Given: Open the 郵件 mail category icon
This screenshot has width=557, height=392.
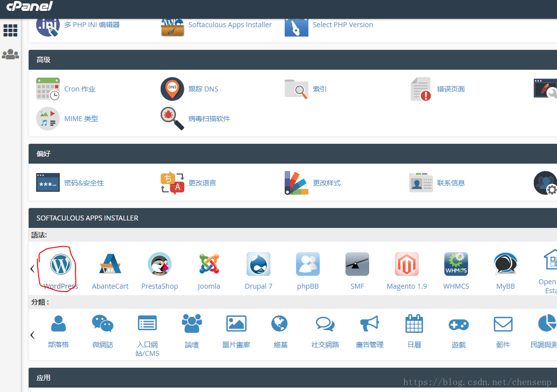Looking at the screenshot, I should pos(503,324).
